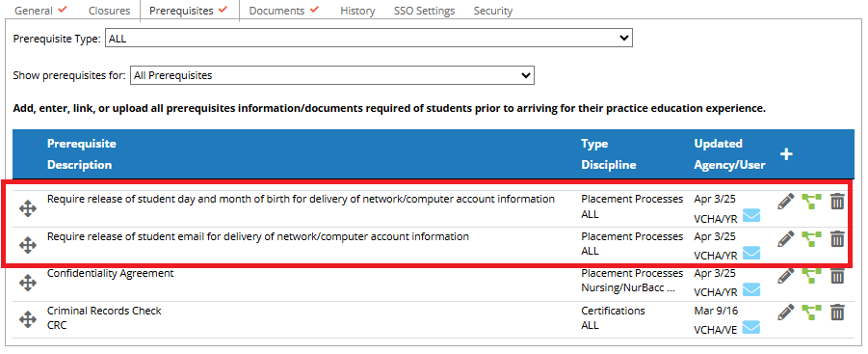Email icon for Criminal Records Check row
The height and width of the screenshot is (354, 868).
[x=751, y=328]
